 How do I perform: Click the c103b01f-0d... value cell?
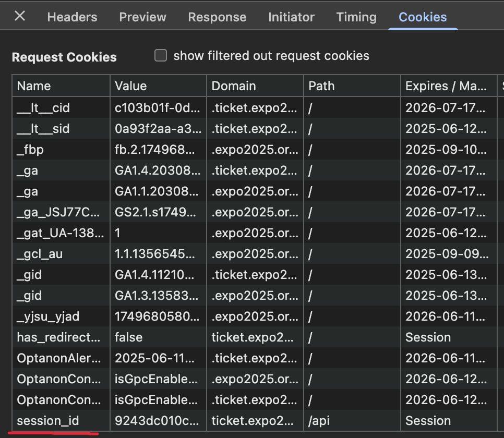pos(159,107)
